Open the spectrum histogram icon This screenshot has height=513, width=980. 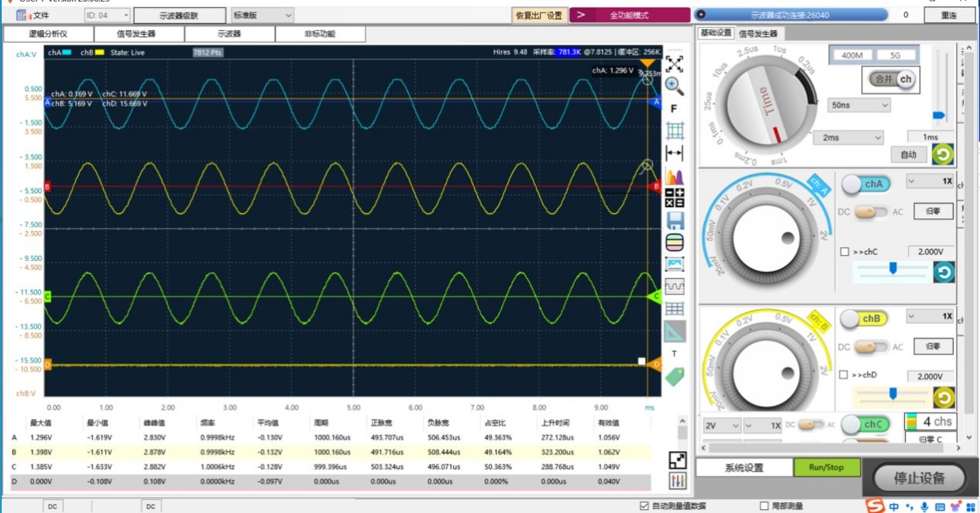(675, 176)
